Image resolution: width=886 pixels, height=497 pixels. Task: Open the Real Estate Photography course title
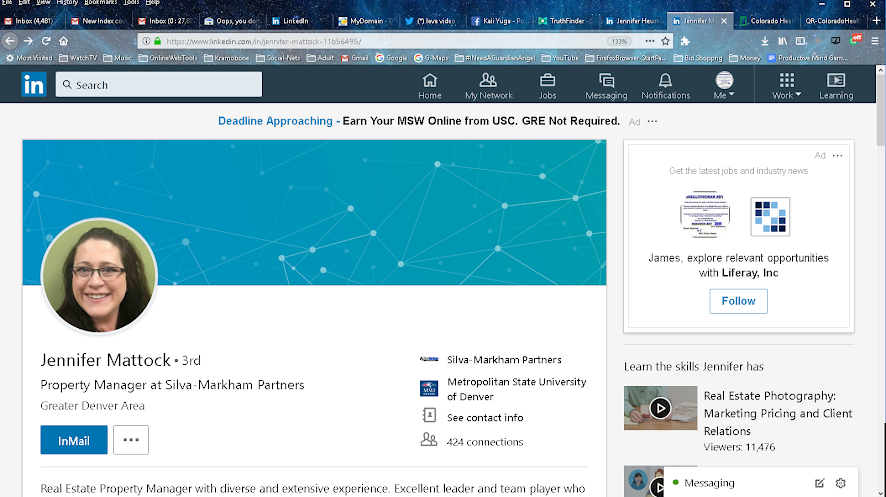[778, 413]
